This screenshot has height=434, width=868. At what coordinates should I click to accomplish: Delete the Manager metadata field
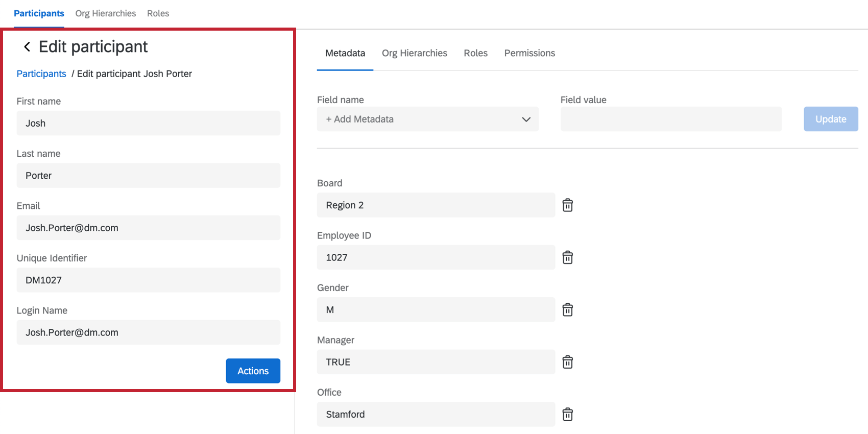pos(567,362)
